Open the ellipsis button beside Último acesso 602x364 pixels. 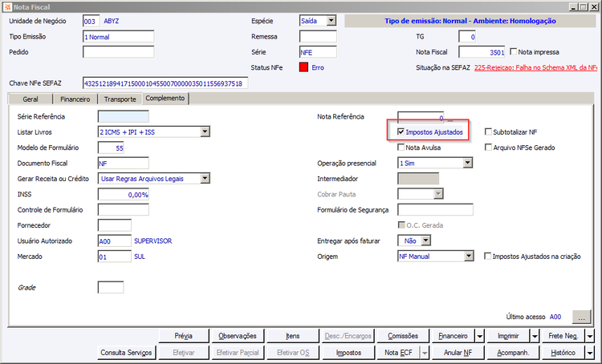point(581,317)
